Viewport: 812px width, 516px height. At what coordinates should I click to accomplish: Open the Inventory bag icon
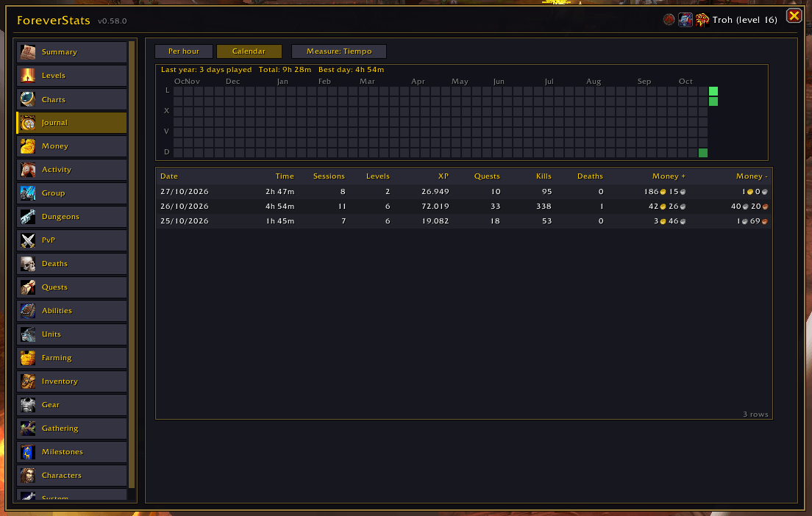pos(28,381)
